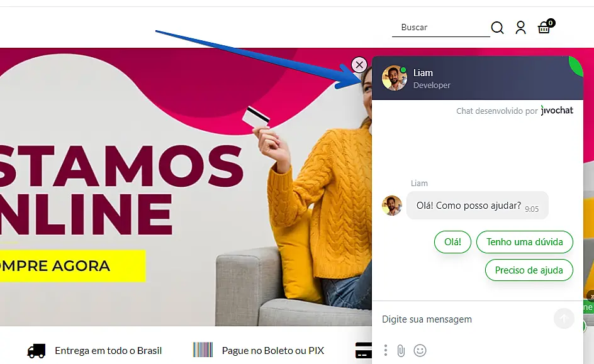Click Liam's avatar beside the greeting message
The width and height of the screenshot is (594, 364).
click(392, 206)
